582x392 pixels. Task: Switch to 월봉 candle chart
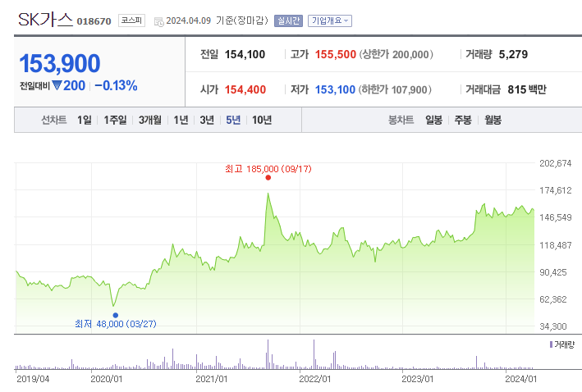point(493,120)
